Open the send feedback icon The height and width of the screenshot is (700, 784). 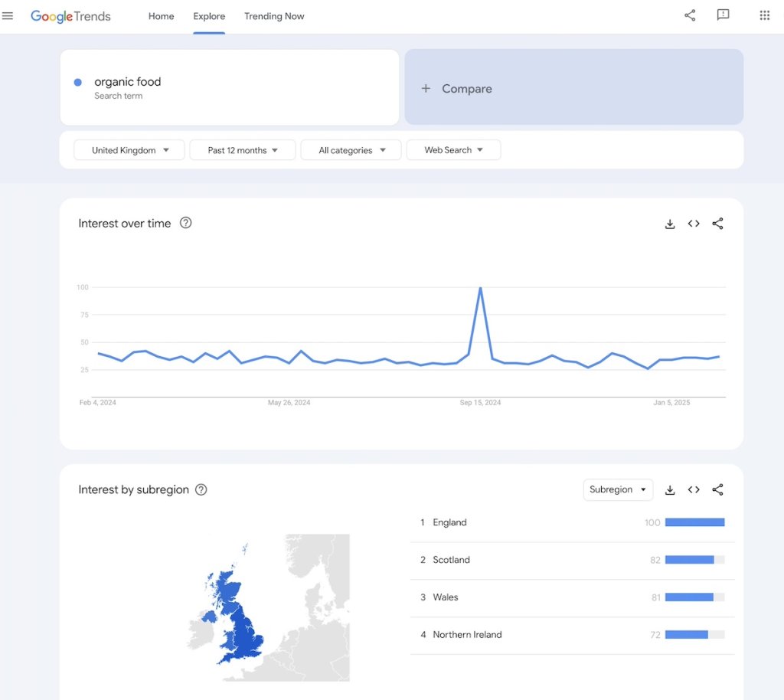[x=723, y=15]
